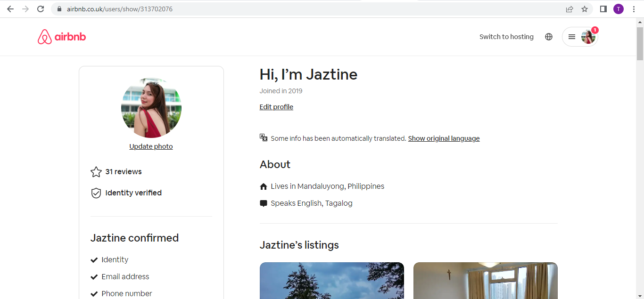644x299 pixels.
Task: Click Switch to hosting
Action: click(506, 37)
